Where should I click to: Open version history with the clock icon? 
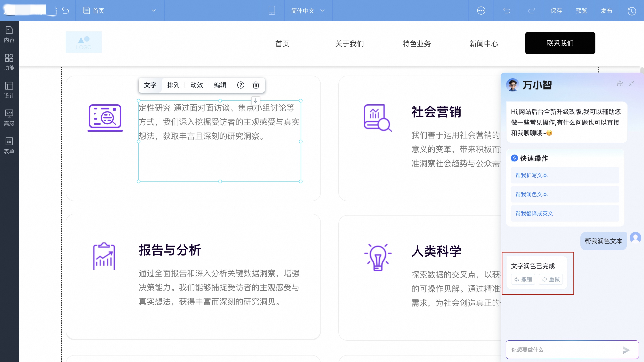[632, 11]
